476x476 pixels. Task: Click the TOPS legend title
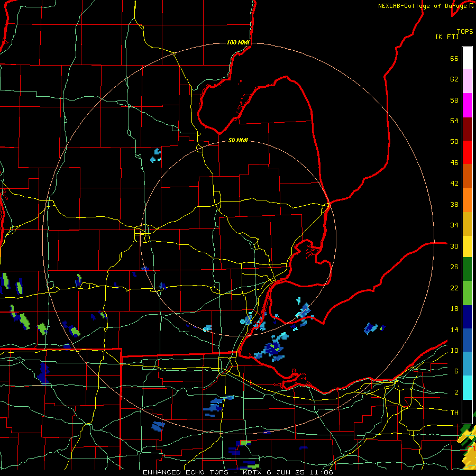(465, 32)
